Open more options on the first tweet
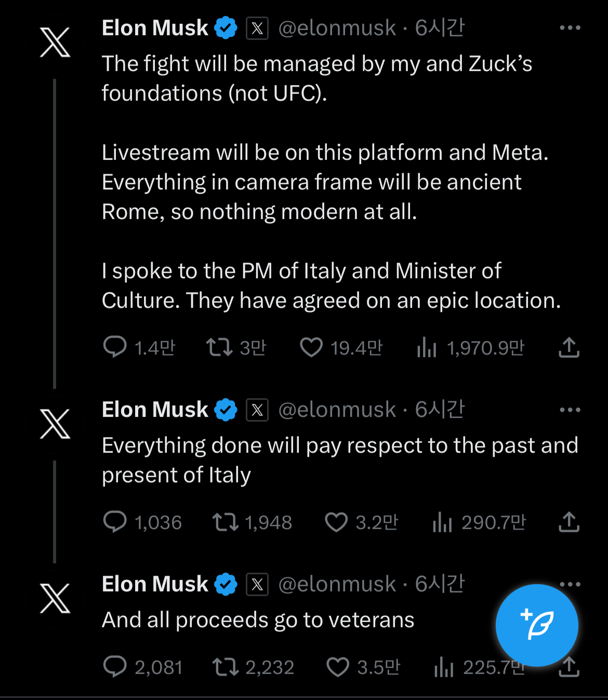608x700 pixels. 570,28
